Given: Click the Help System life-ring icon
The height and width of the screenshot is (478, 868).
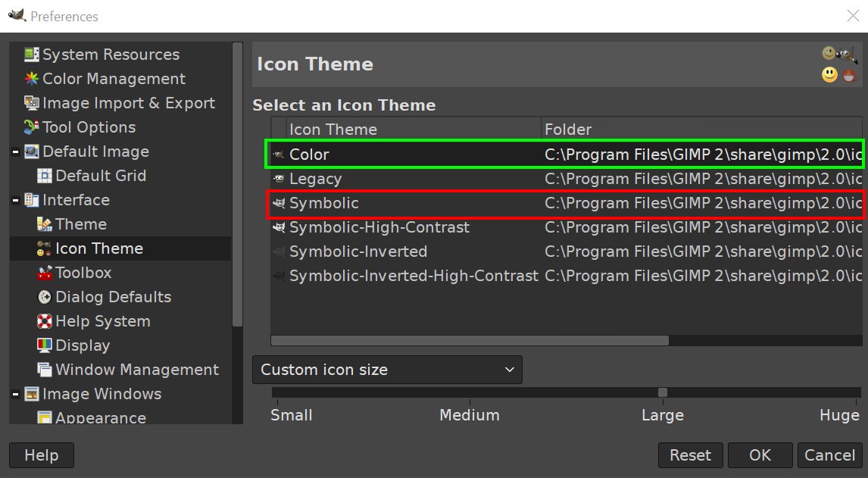Looking at the screenshot, I should point(45,320).
